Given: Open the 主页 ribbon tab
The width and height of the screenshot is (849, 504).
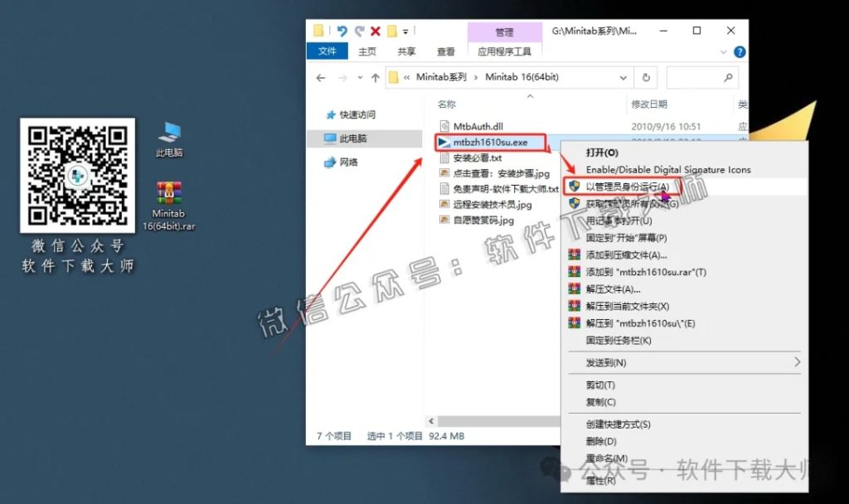Looking at the screenshot, I should point(367,51).
